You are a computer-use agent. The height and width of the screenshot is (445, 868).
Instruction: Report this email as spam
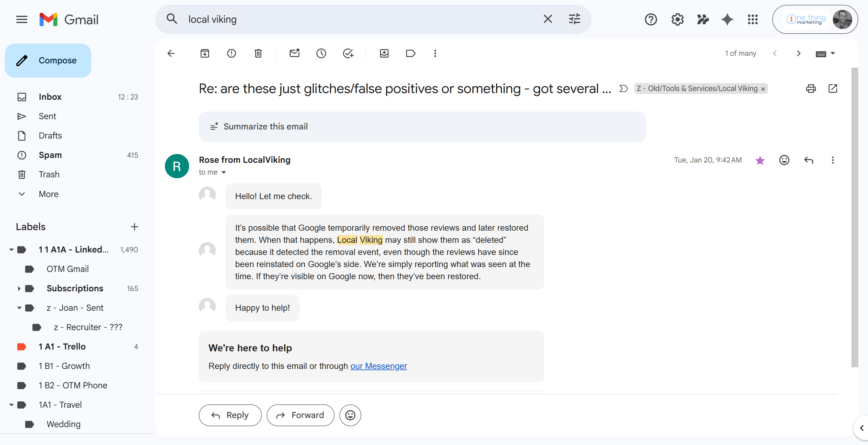click(232, 53)
